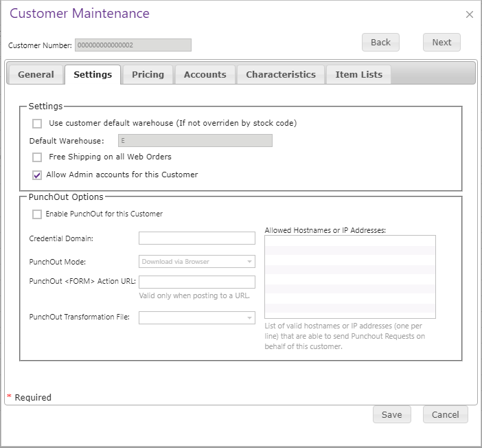Enable Free Shipping on all Web Orders

pos(37,157)
